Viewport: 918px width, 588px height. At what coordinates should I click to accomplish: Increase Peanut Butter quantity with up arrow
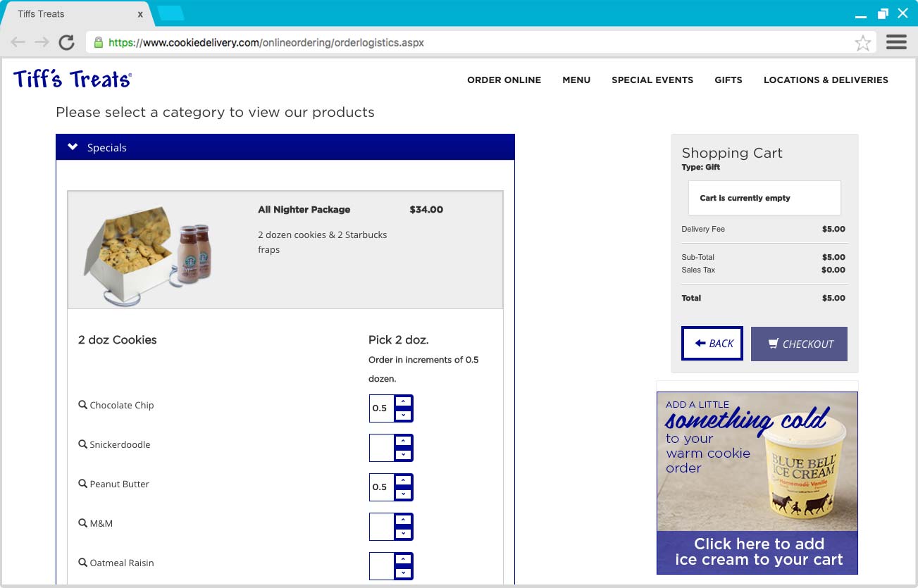coord(403,480)
